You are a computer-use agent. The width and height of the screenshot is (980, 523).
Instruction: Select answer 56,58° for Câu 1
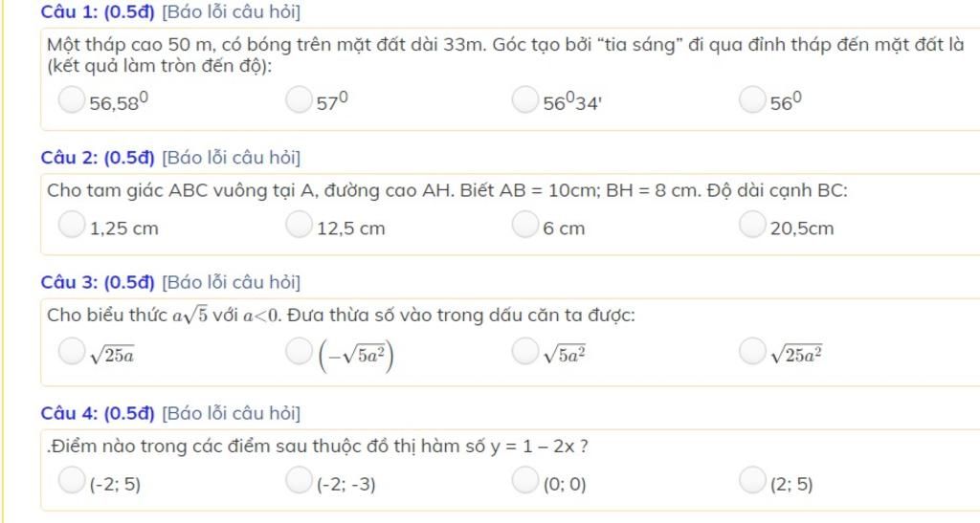click(71, 99)
